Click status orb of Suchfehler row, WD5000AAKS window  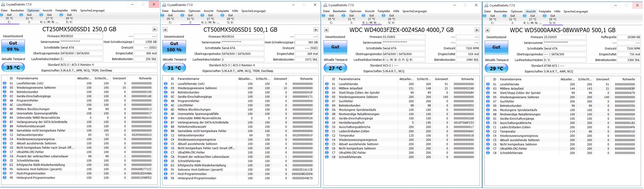pos(488,102)
